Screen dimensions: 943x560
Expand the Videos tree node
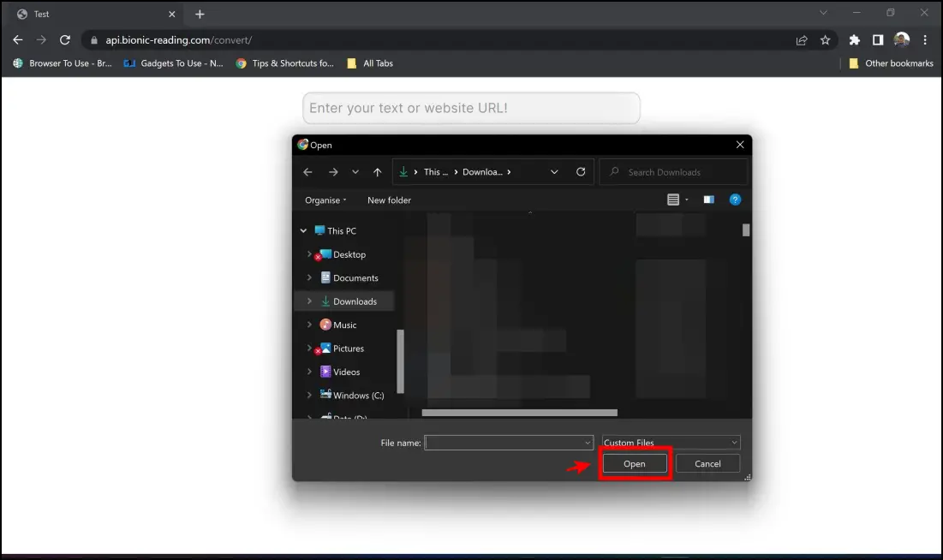(x=309, y=372)
